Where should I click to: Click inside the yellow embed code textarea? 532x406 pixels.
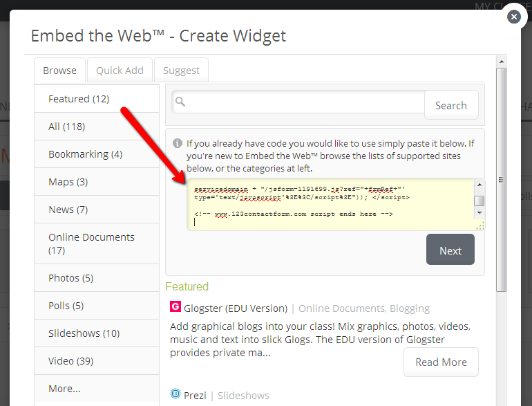331,205
